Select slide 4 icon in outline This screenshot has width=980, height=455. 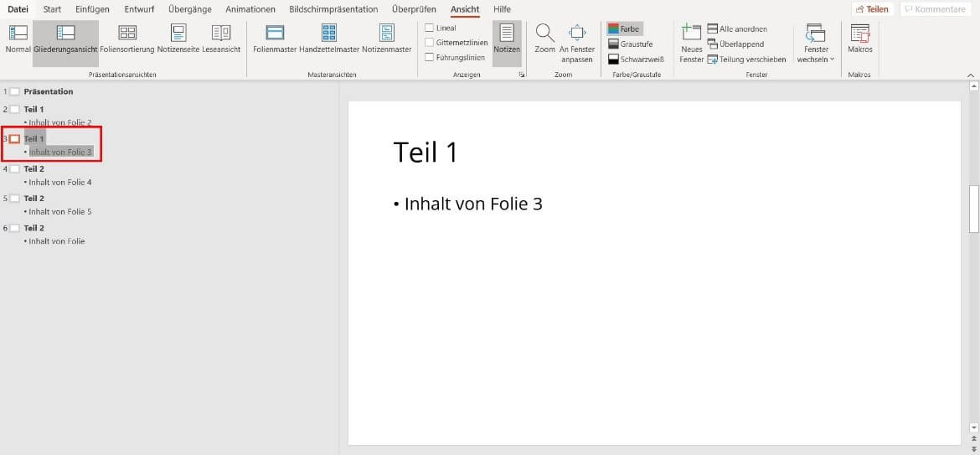15,168
